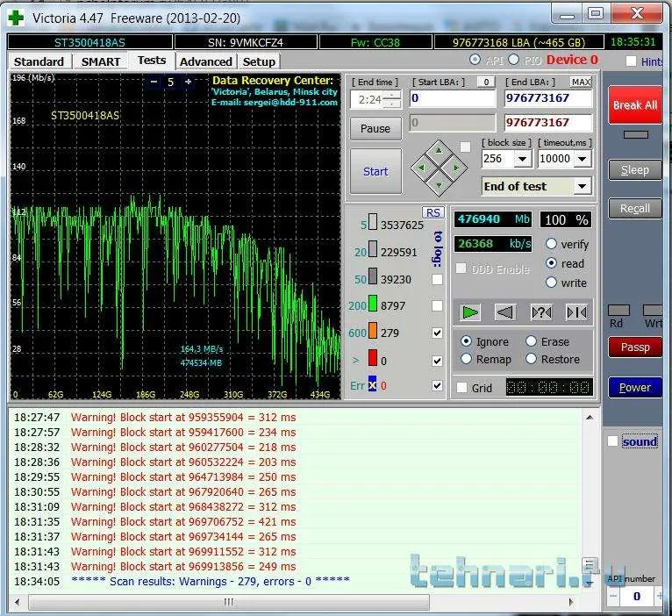Click the right arrow in the navigation diamond
672x616 pixels.
click(456, 167)
